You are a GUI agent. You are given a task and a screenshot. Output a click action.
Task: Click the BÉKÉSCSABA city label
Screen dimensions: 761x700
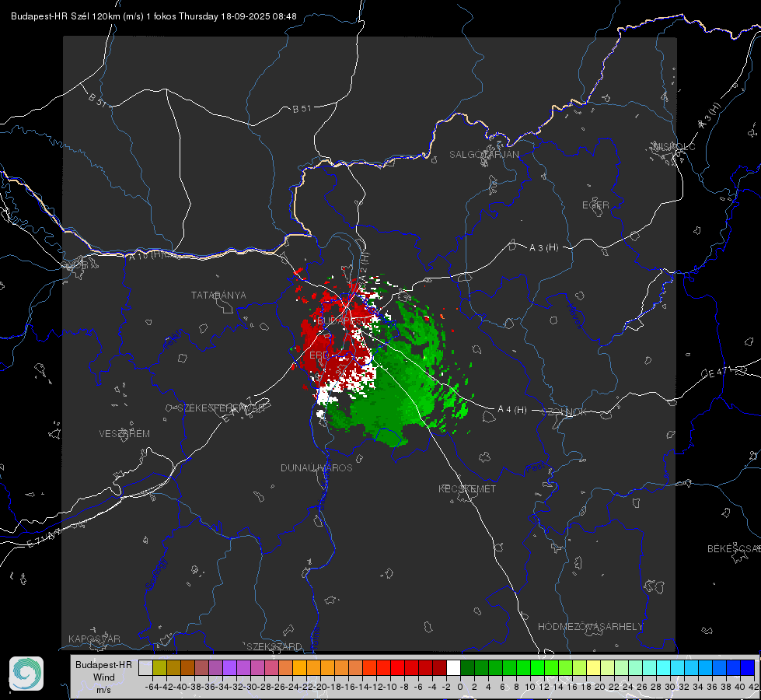click(734, 548)
